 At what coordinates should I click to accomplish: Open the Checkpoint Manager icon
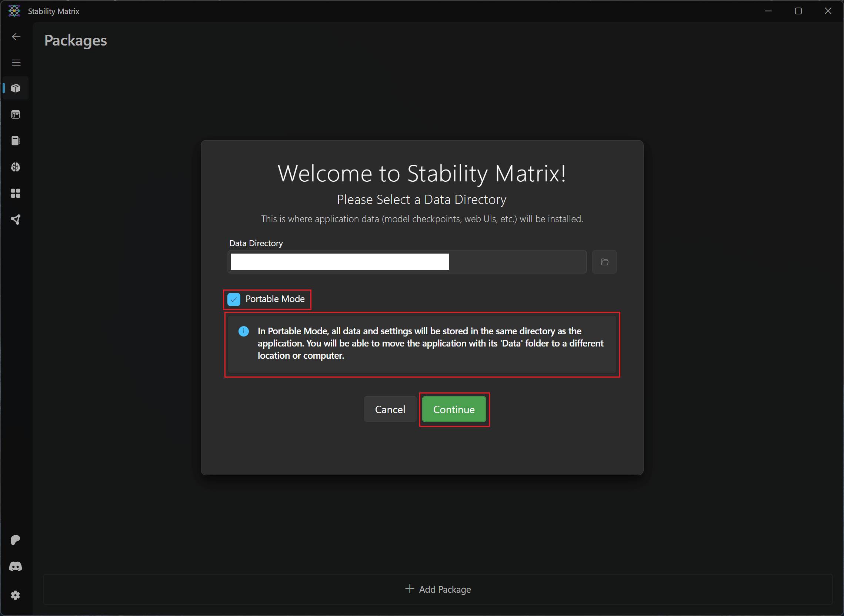point(15,141)
